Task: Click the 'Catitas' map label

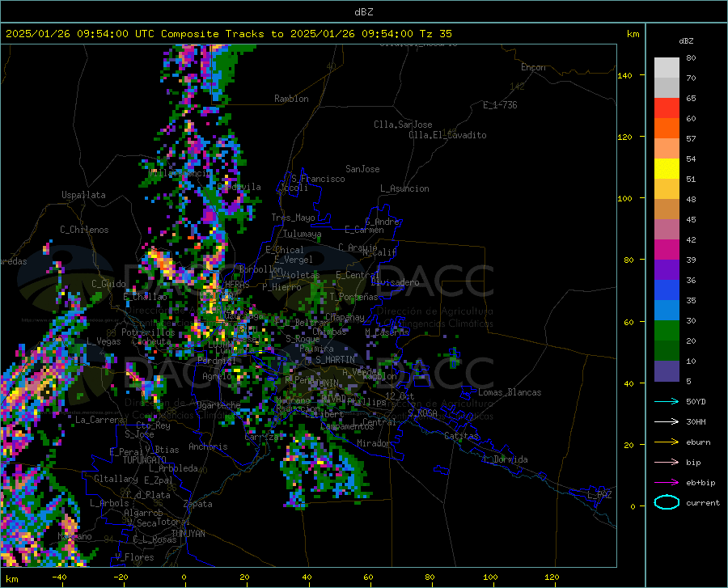Action: point(461,436)
